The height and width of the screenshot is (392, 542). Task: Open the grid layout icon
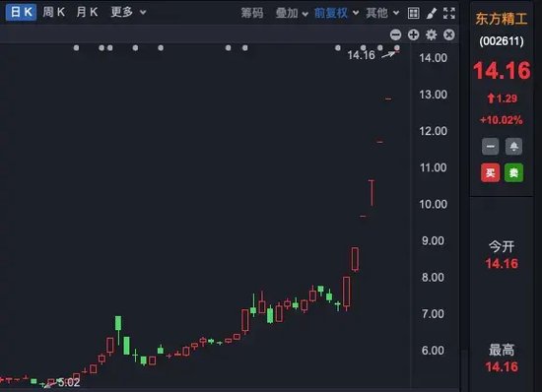[x=414, y=13]
